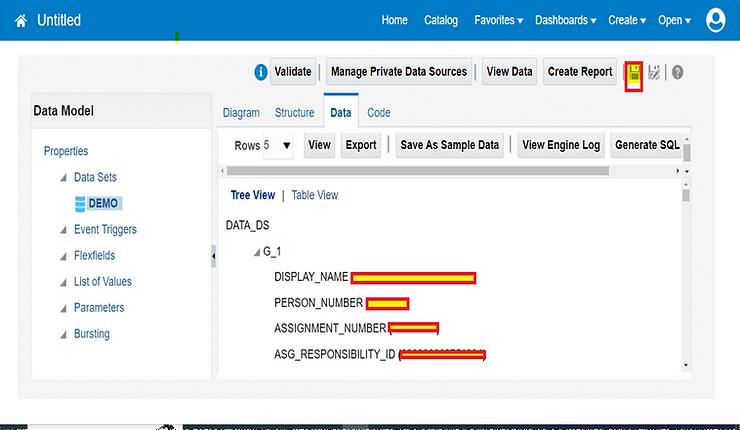The image size is (740, 430).
Task: Expand the Parameters tree node
Action: 63,308
